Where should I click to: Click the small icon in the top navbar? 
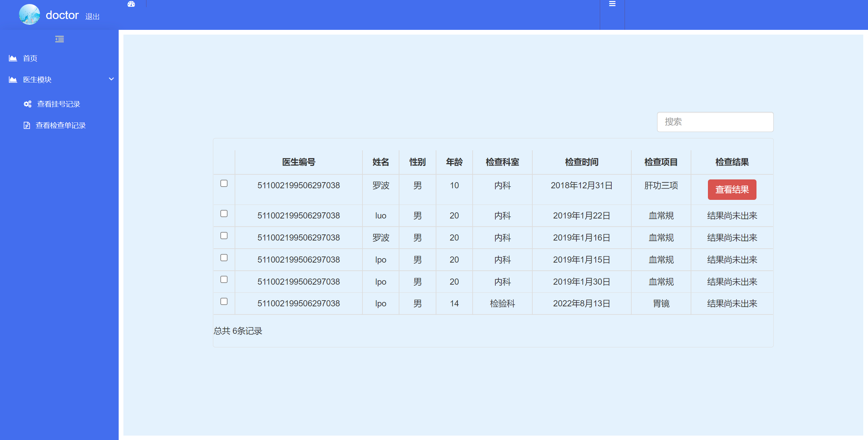pos(131,4)
